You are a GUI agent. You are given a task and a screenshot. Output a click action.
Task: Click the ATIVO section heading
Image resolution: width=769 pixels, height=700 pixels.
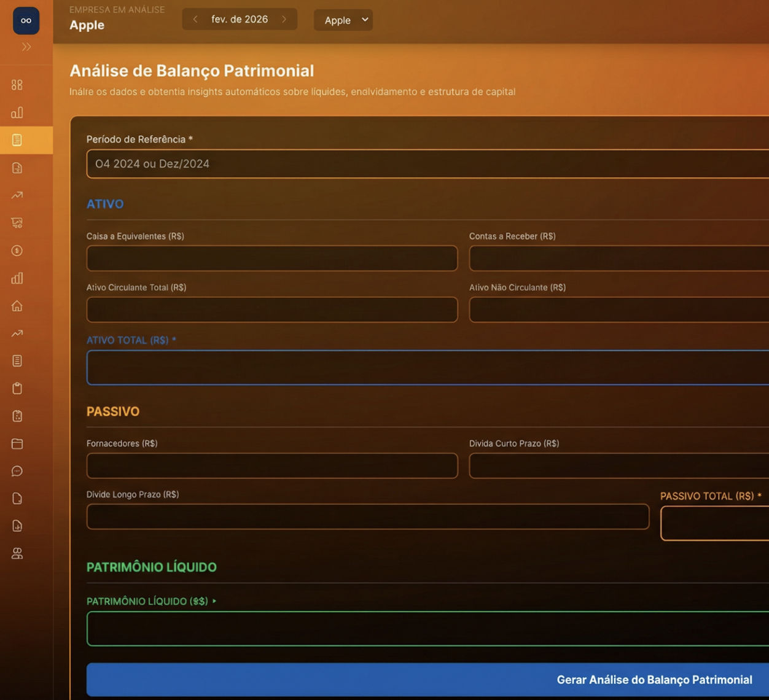click(x=105, y=204)
